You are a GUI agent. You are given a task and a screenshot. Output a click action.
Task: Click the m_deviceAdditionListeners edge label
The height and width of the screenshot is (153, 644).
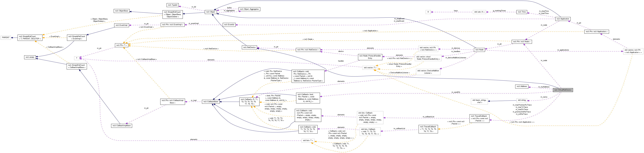pyautogui.click(x=456, y=58)
